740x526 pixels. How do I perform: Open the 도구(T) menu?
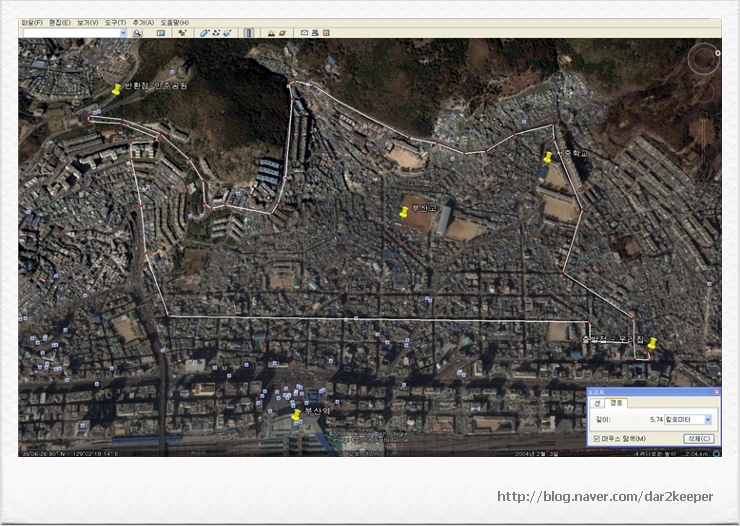(x=115, y=22)
